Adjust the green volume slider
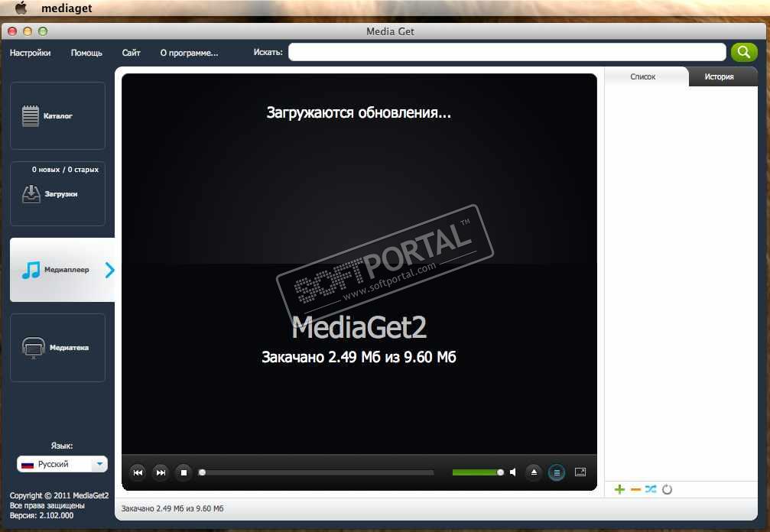The width and height of the screenshot is (770, 532). [478, 472]
